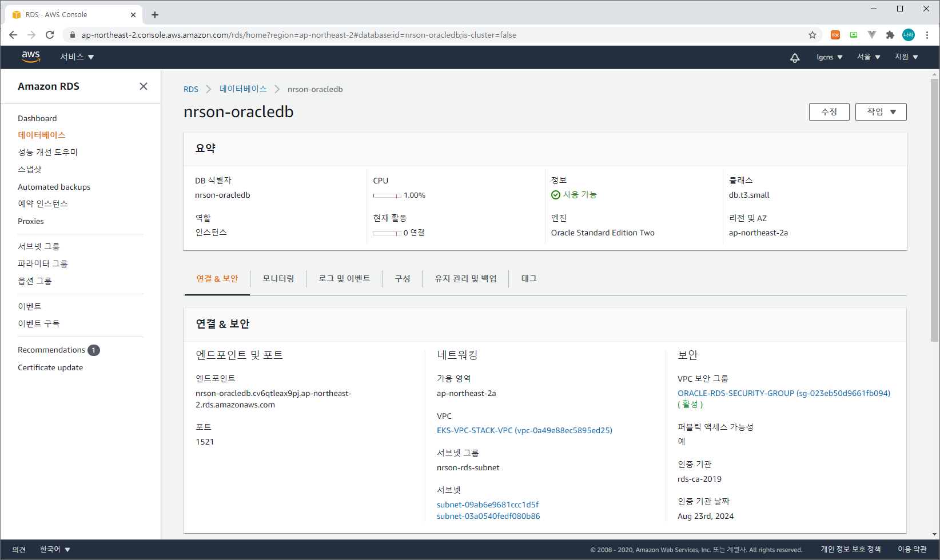Open 파라미터 그룹 in the sidebar
This screenshot has height=560, width=940.
pos(43,264)
